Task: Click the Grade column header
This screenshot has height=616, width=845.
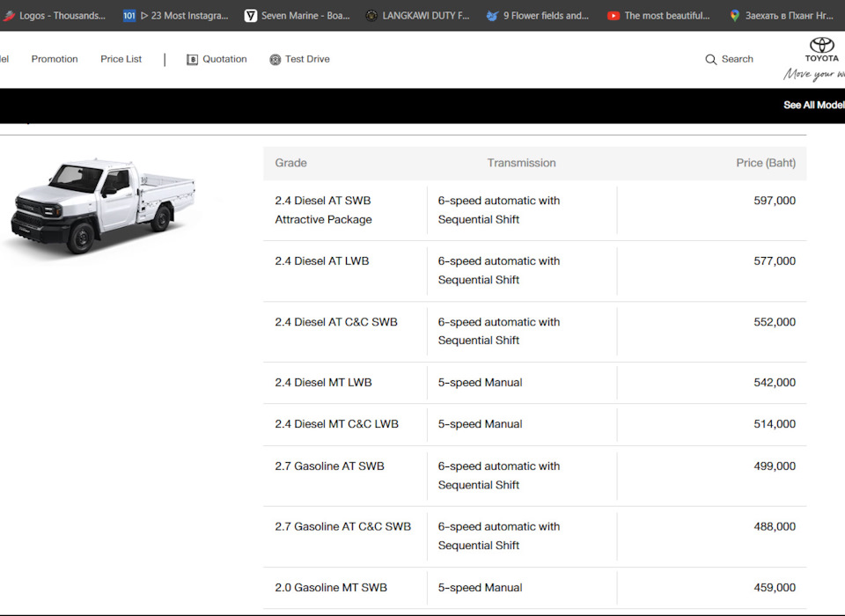Action: 290,163
